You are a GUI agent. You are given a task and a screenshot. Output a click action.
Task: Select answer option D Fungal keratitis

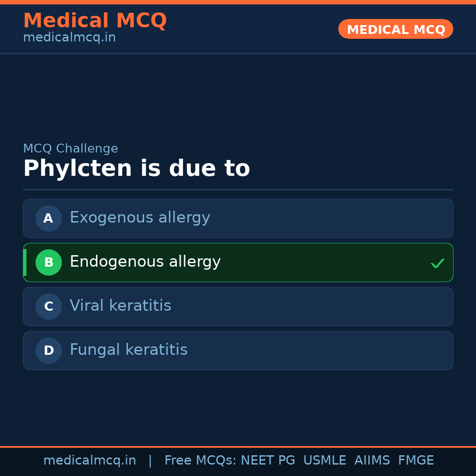tap(238, 350)
